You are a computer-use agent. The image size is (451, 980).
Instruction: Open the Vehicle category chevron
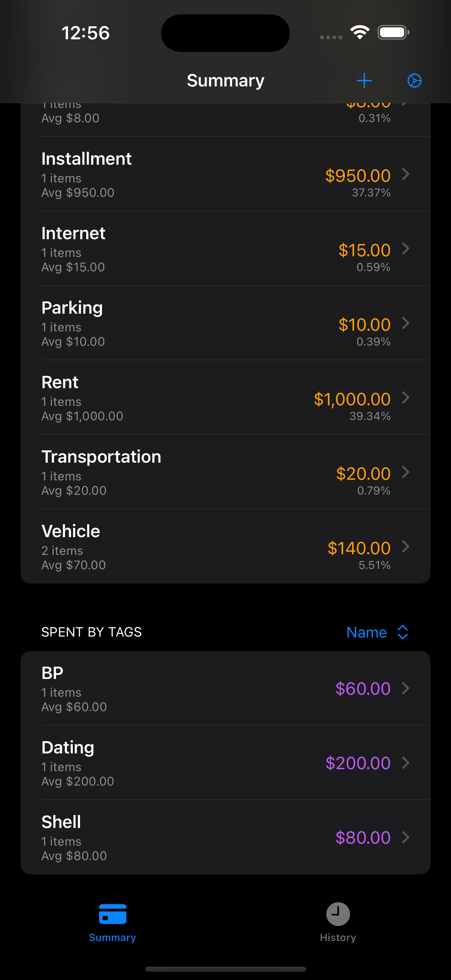coord(406,547)
